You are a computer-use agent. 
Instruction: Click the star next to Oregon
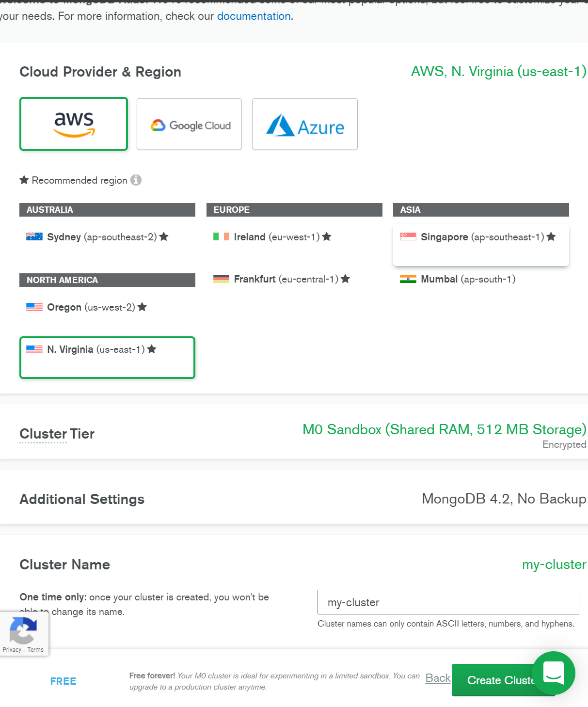point(142,307)
